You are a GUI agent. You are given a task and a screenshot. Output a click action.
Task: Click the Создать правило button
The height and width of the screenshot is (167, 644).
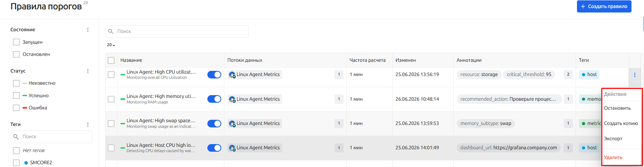coord(604,6)
